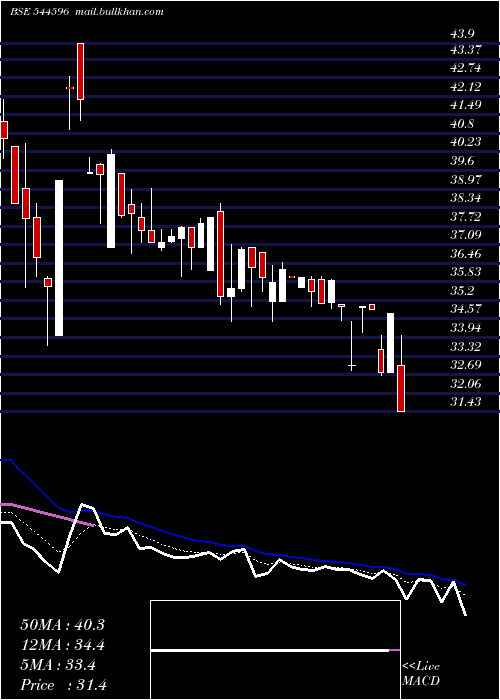Viewport: 500px width, 700px height.
Task: Click the 41.49 price axis label
Action: (466, 105)
